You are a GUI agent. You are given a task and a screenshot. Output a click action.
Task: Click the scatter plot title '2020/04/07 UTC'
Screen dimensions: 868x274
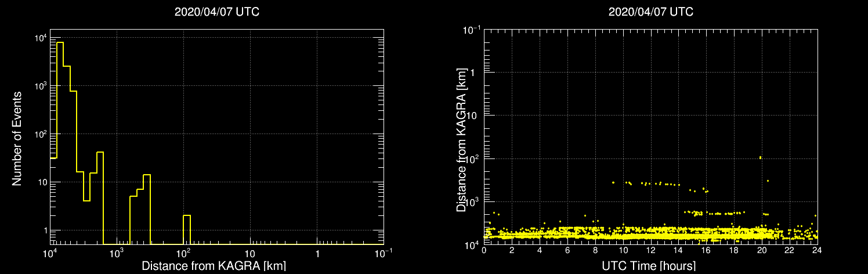click(x=650, y=12)
